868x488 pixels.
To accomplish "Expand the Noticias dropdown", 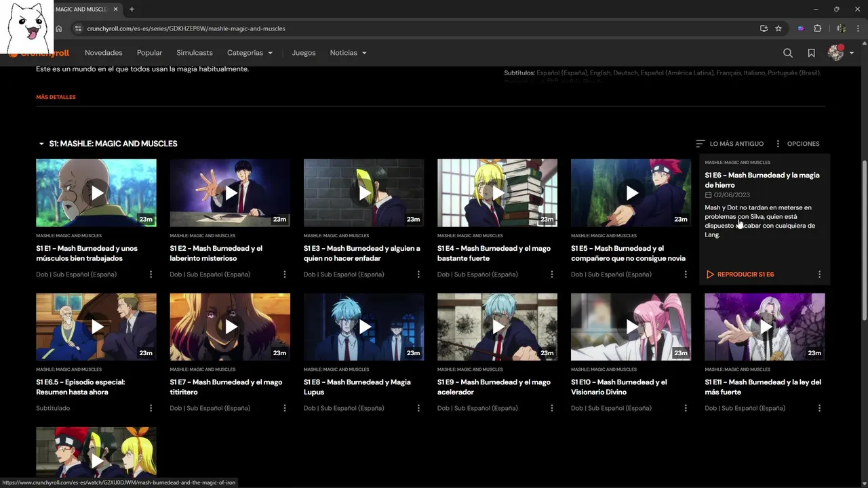I will tap(348, 53).
